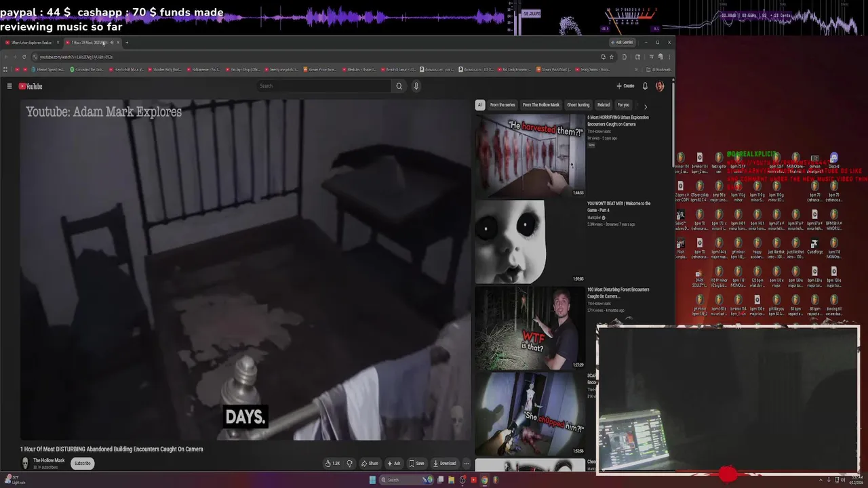The height and width of the screenshot is (488, 868).
Task: Open the 'He harvested them?!' video thumbnail
Action: point(530,155)
